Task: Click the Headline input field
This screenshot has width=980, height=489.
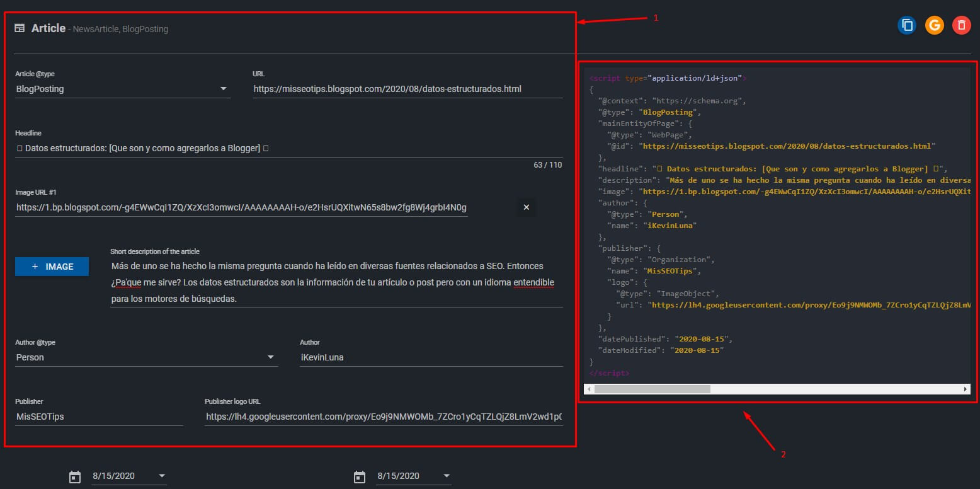Action: click(x=288, y=148)
